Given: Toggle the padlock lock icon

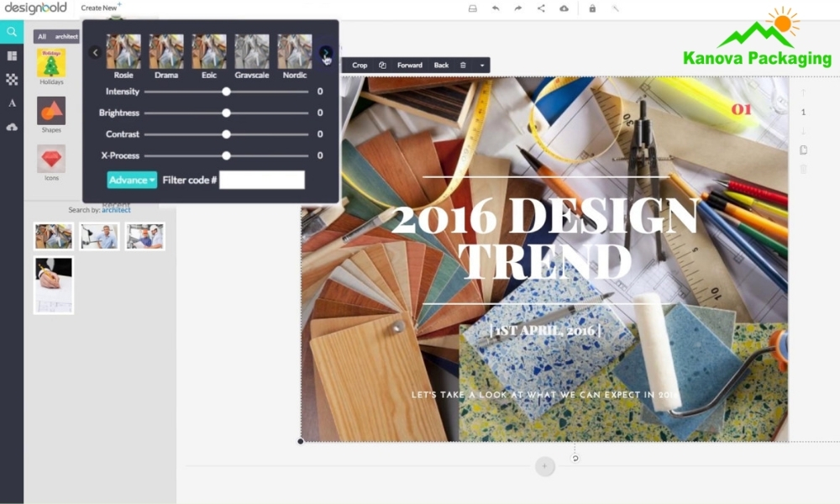Looking at the screenshot, I should [592, 8].
